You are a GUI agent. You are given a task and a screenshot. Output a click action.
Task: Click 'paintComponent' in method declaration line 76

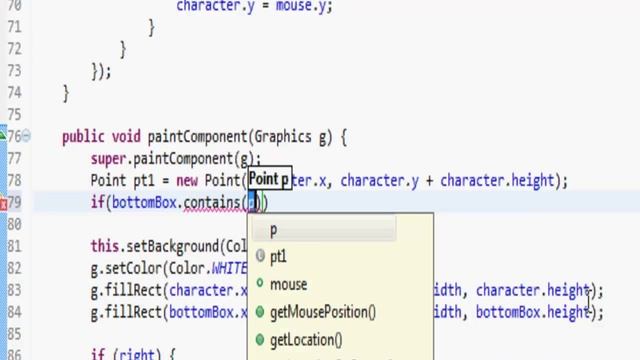198,137
